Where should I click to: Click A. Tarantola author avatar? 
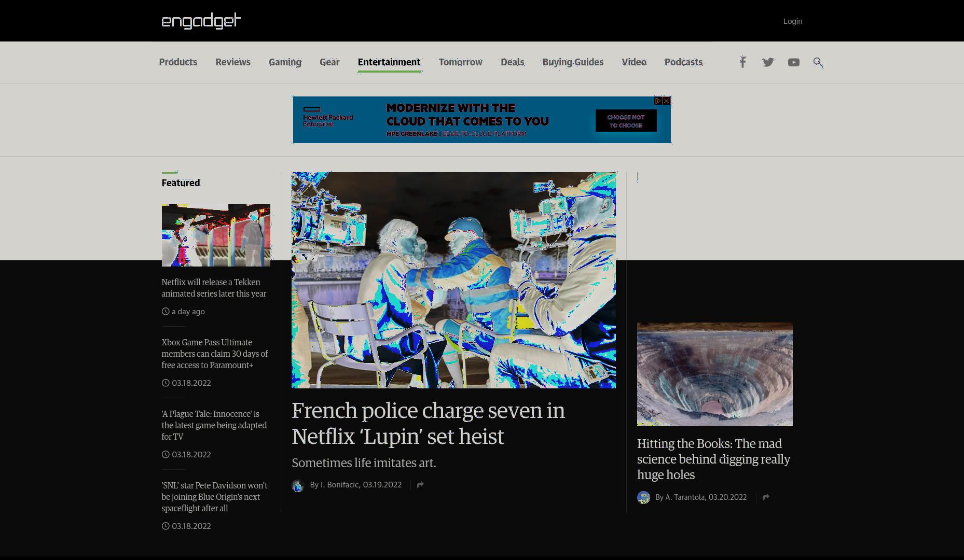pyautogui.click(x=643, y=498)
